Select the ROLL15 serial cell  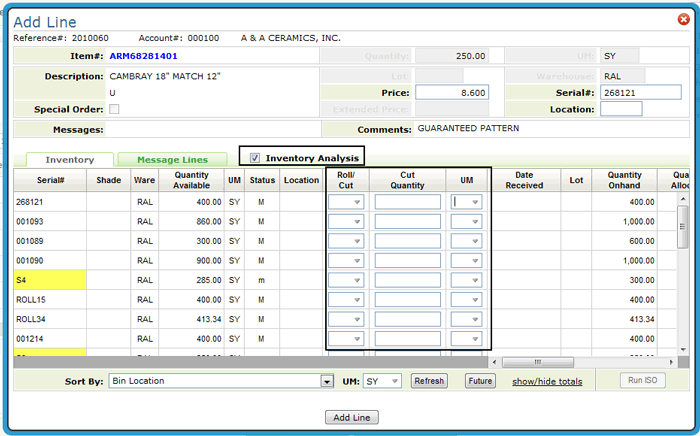click(50, 299)
